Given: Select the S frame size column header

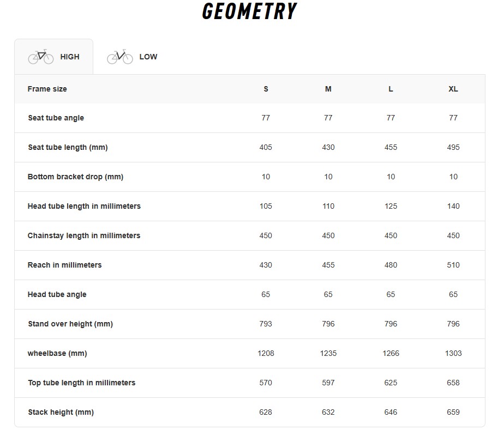Looking at the screenshot, I should coord(266,89).
